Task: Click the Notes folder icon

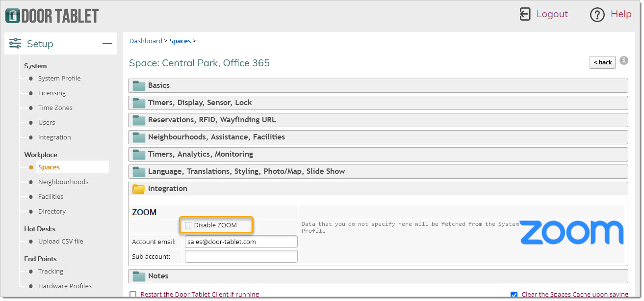Action: pyautogui.click(x=139, y=276)
